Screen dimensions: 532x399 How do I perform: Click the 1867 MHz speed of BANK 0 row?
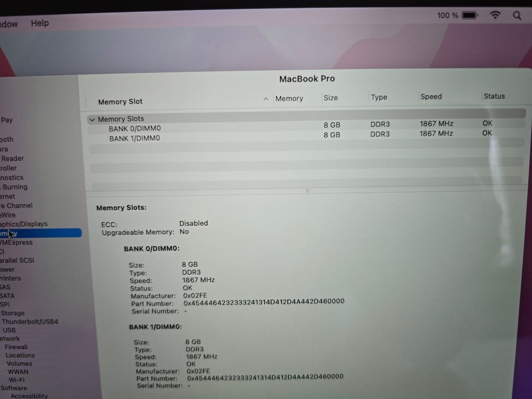[x=436, y=124]
